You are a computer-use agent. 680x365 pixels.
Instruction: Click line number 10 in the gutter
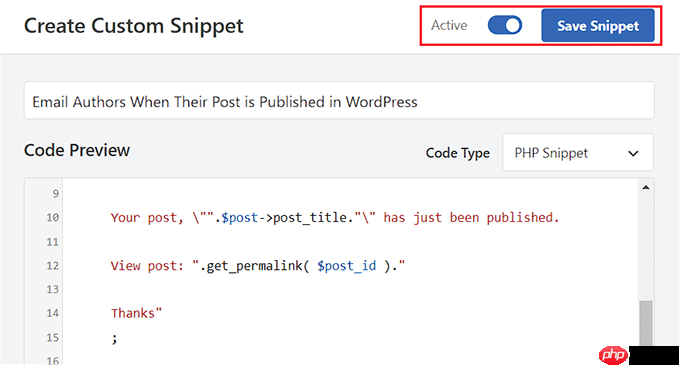tap(52, 217)
